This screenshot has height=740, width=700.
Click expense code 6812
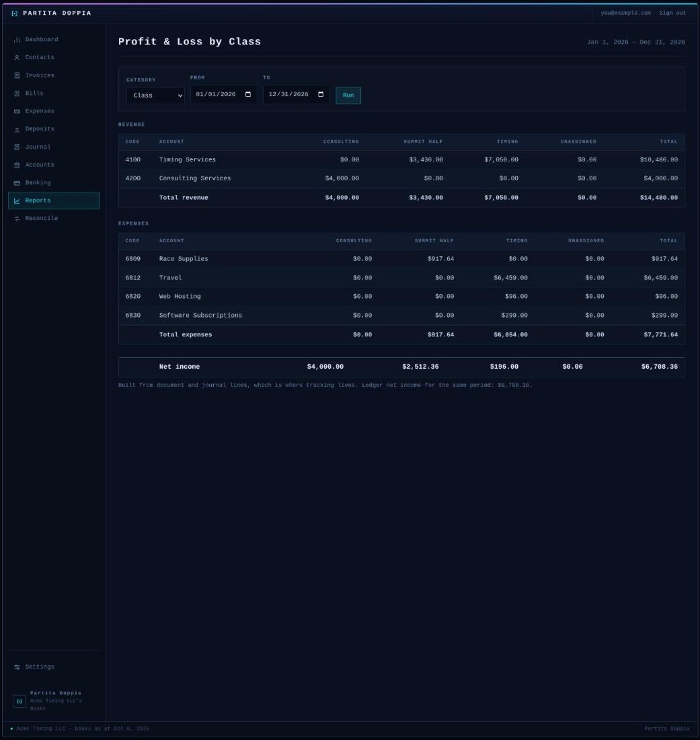click(x=133, y=278)
